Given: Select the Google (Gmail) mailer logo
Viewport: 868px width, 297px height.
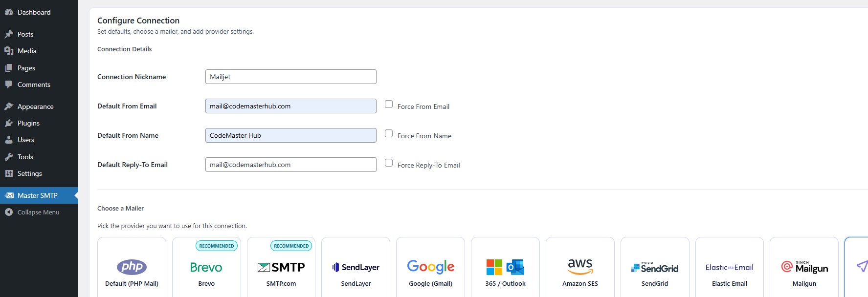Looking at the screenshot, I should (x=430, y=267).
